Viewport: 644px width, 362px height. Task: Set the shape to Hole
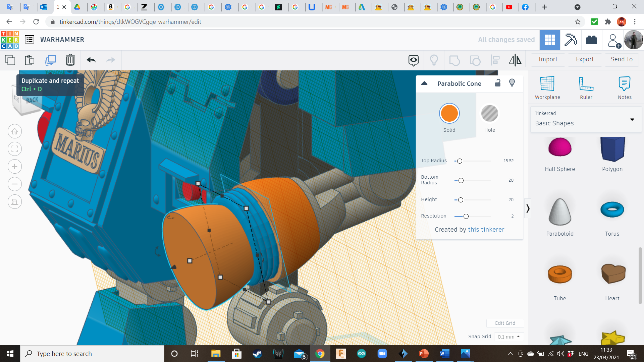tap(489, 113)
